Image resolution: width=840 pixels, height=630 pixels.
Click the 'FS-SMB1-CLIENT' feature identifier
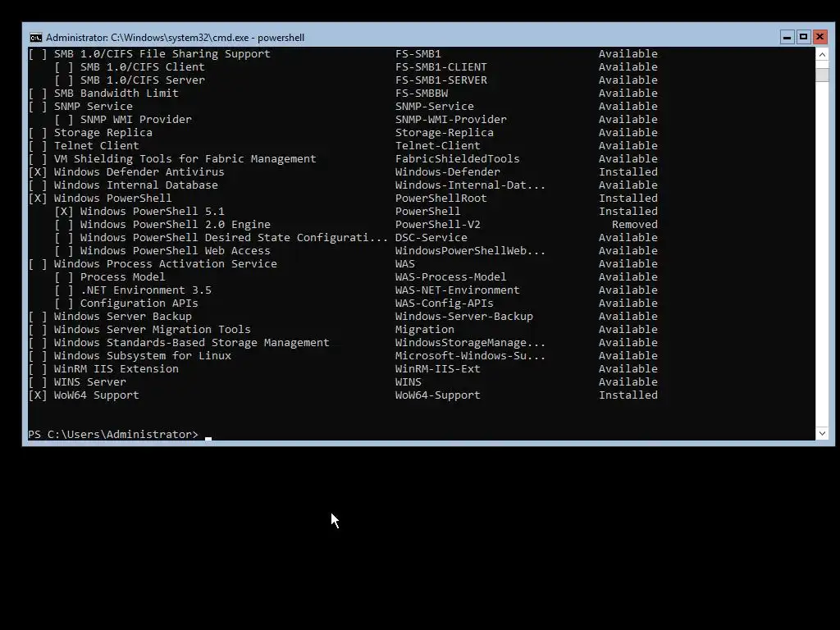pyautogui.click(x=441, y=67)
